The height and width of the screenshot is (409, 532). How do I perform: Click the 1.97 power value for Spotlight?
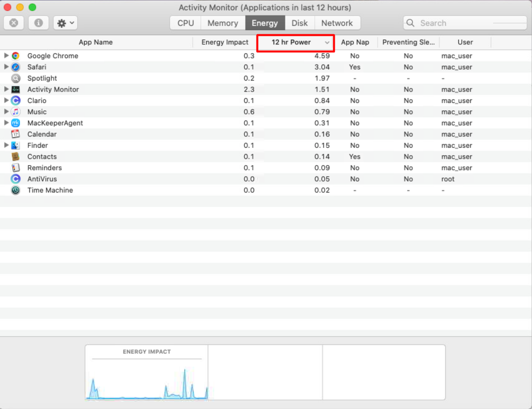tap(322, 78)
